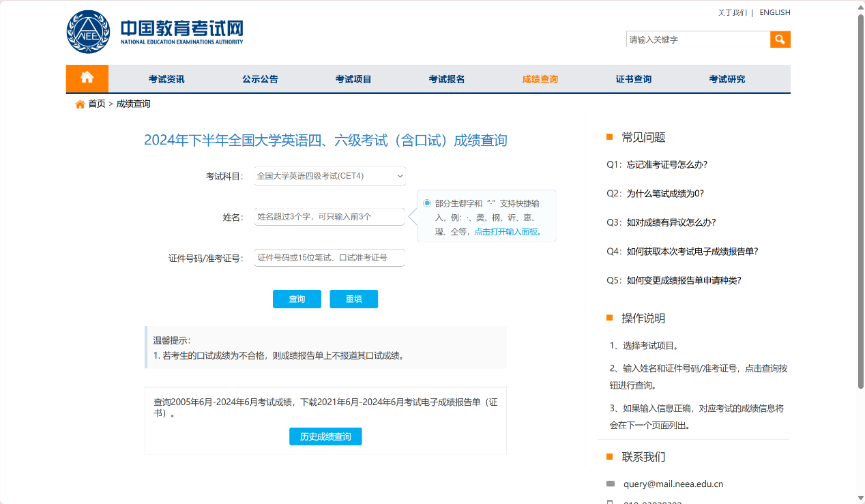
Task: Click the orange search magnifier button
Action: click(780, 40)
